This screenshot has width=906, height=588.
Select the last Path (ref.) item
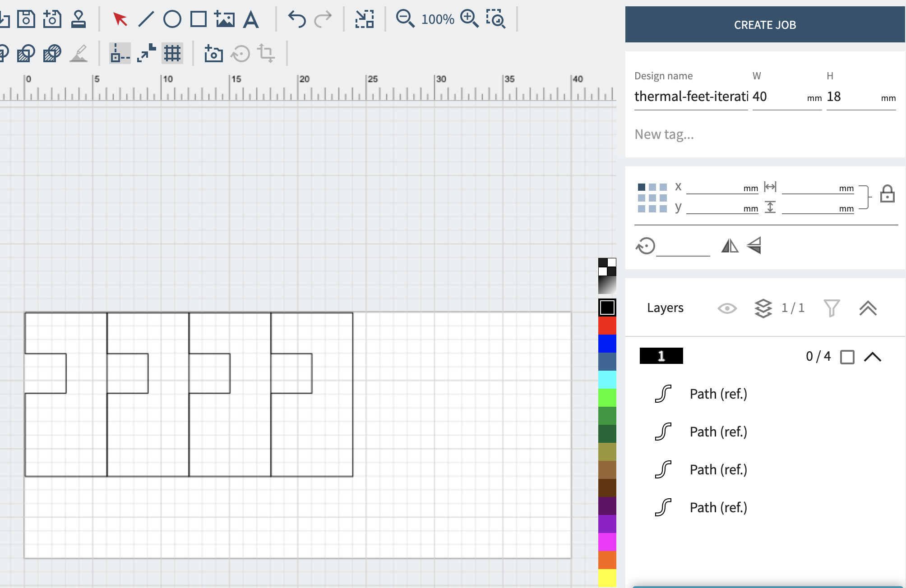click(718, 507)
